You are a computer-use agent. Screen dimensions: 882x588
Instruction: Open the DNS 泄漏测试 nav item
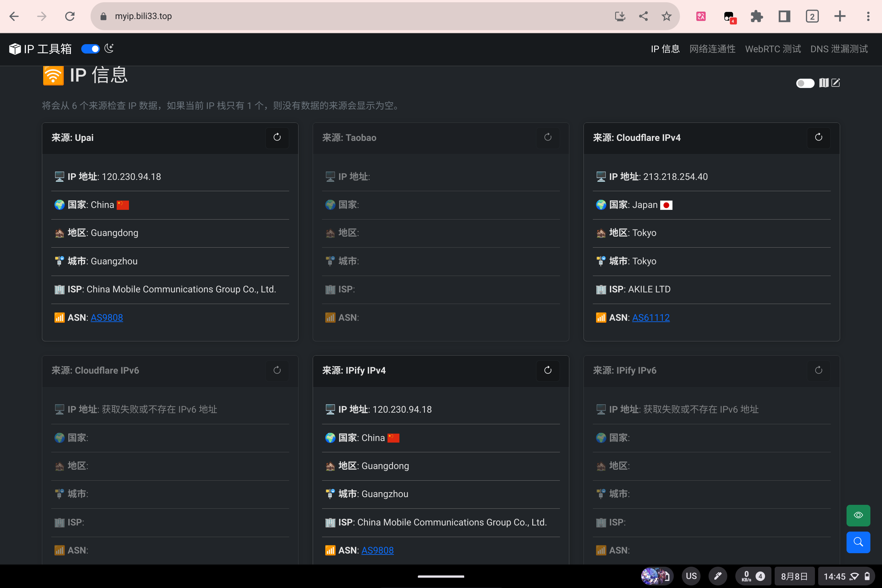tap(839, 49)
